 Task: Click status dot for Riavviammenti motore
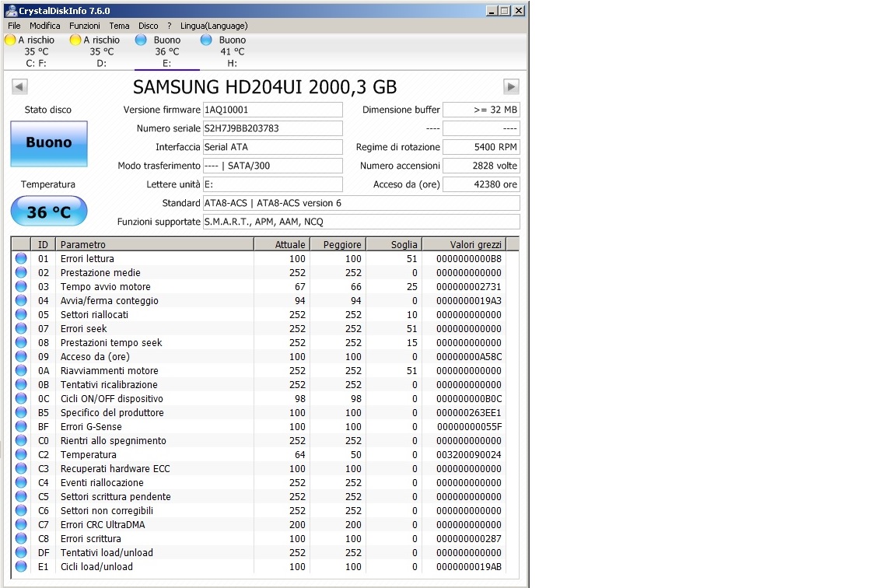click(21, 370)
